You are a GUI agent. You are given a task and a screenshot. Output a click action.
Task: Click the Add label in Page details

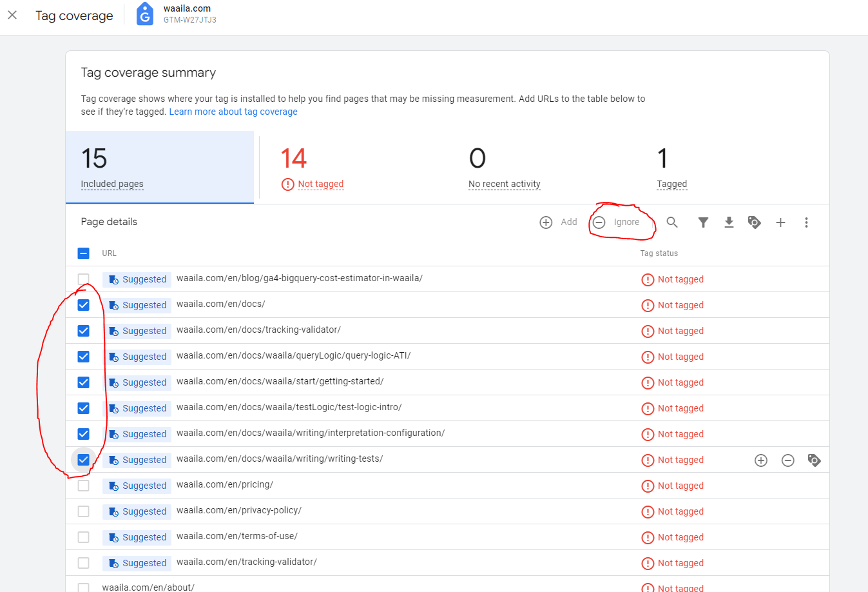pos(569,222)
